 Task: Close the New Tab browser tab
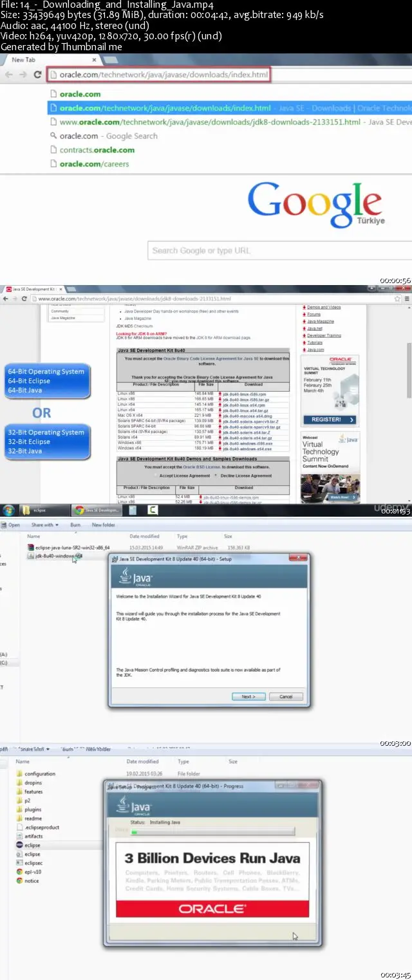pyautogui.click(x=94, y=60)
